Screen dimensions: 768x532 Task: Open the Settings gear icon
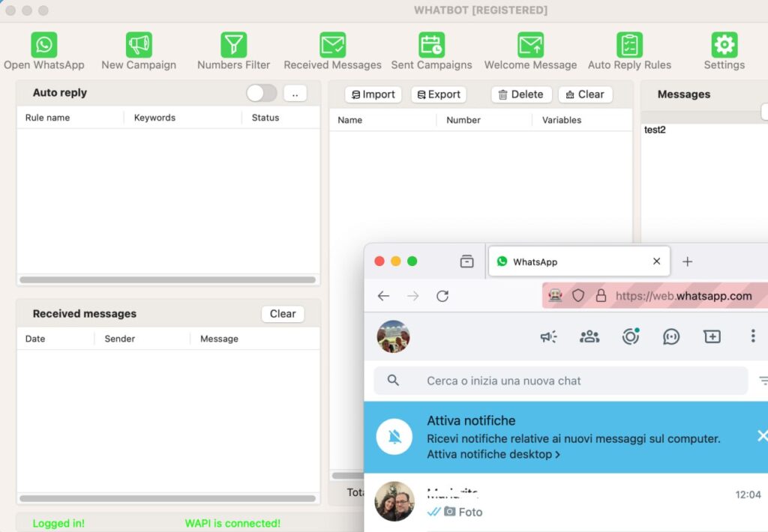[x=724, y=45]
